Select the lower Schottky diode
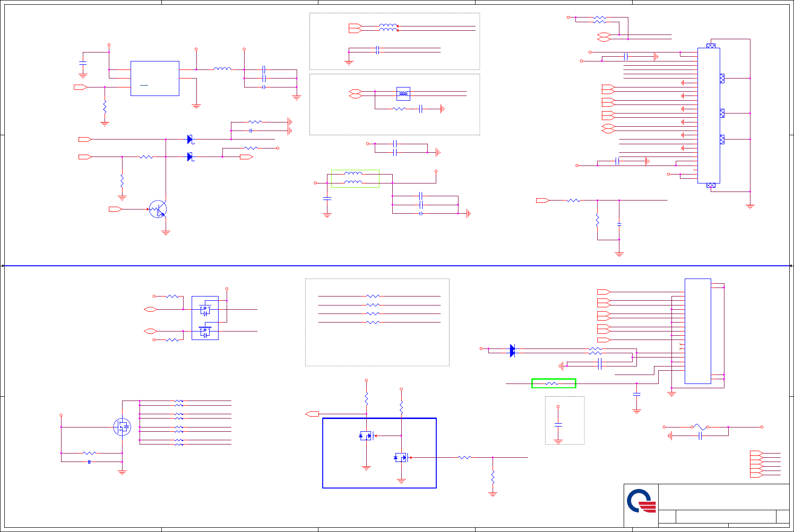The height and width of the screenshot is (532, 794). [x=190, y=157]
